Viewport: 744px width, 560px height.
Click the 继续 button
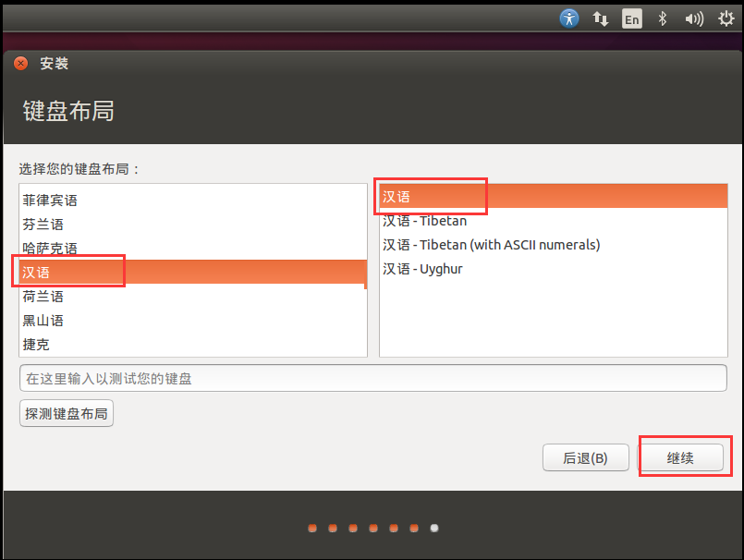click(x=680, y=457)
